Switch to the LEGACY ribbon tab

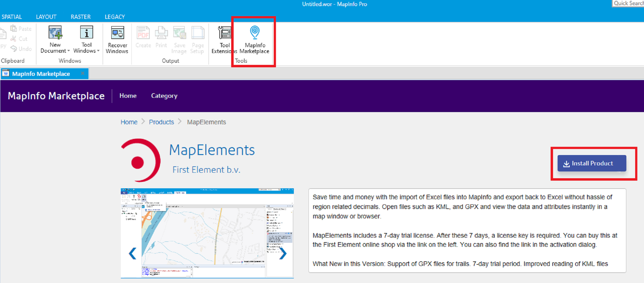pyautogui.click(x=114, y=17)
